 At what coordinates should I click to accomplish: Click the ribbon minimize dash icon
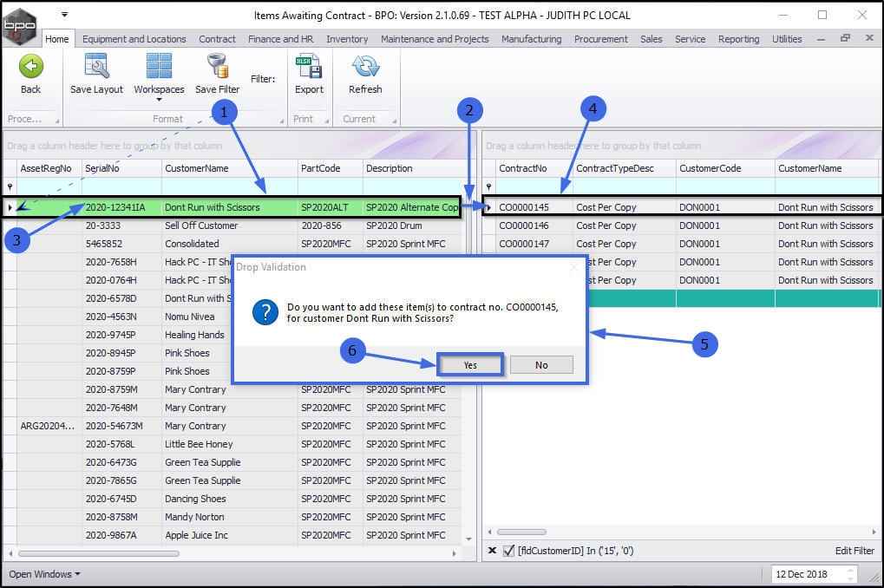pos(821,39)
